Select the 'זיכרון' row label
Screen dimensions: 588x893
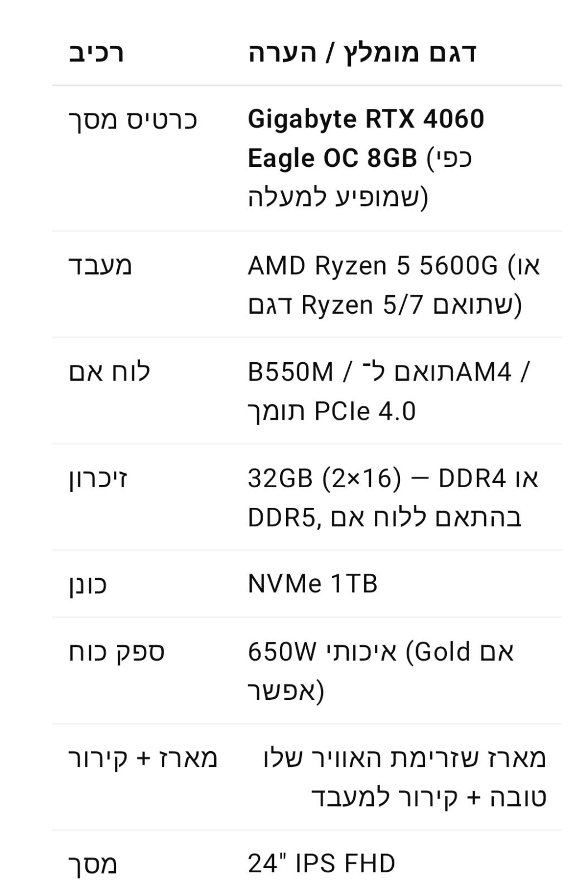point(98,479)
